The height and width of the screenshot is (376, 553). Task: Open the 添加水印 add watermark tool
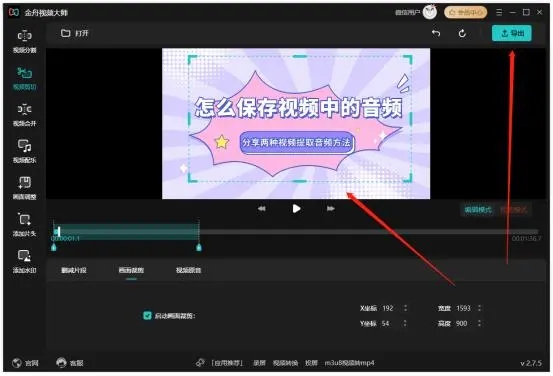(24, 262)
